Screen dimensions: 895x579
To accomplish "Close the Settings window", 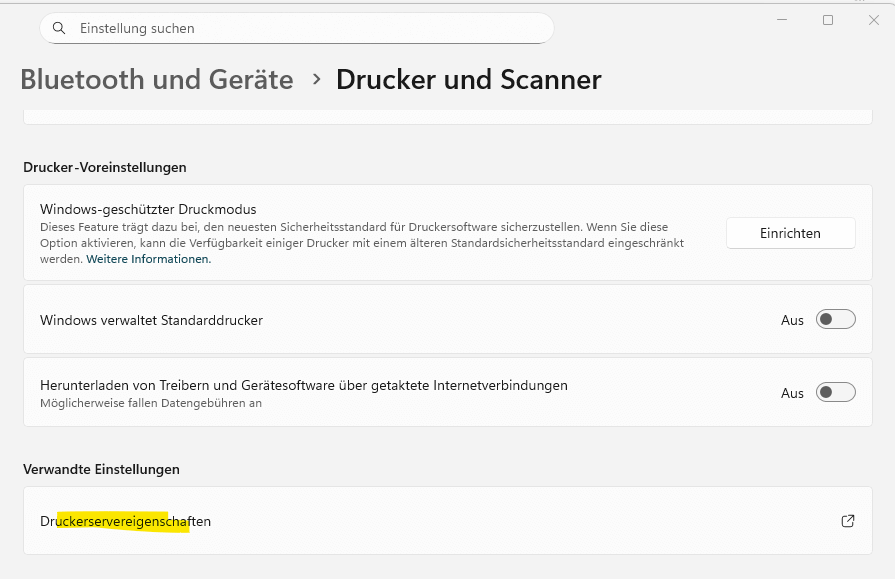I will pos(874,19).
